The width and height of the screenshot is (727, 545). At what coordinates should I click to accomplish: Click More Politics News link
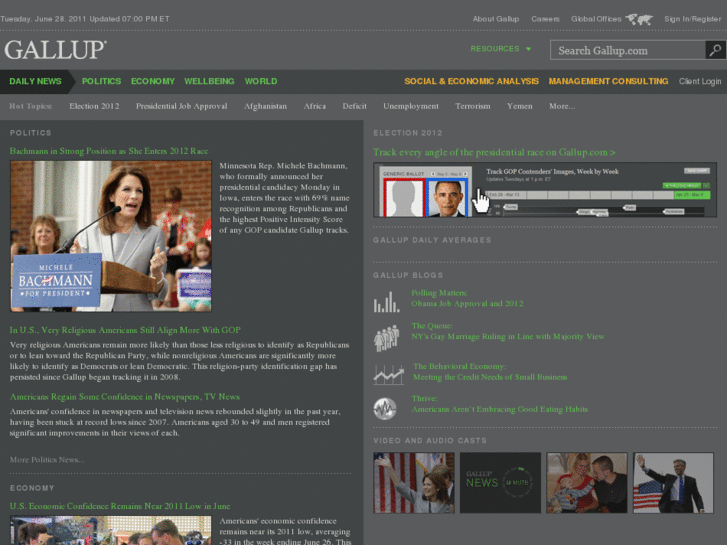[x=47, y=460]
